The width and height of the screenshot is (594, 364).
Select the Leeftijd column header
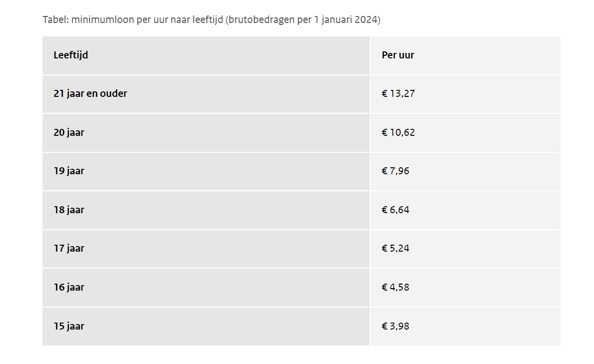click(71, 55)
